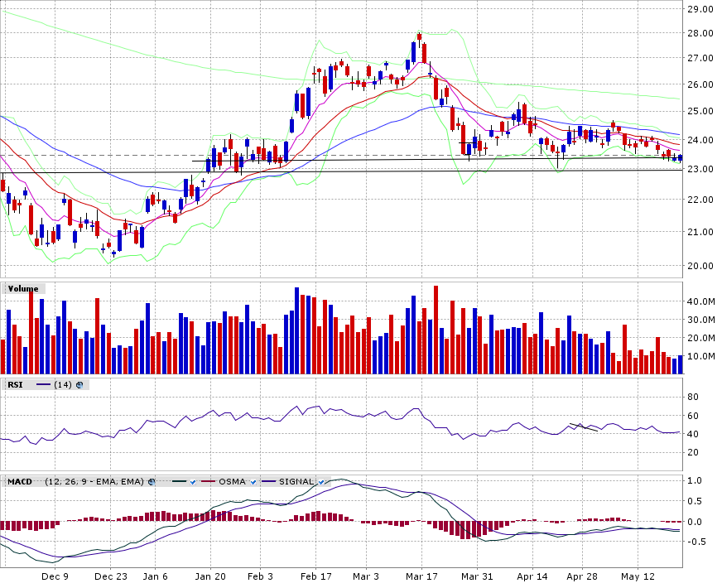
Task: Uncheck the OSMA histogram checkbox
Action: 253,481
